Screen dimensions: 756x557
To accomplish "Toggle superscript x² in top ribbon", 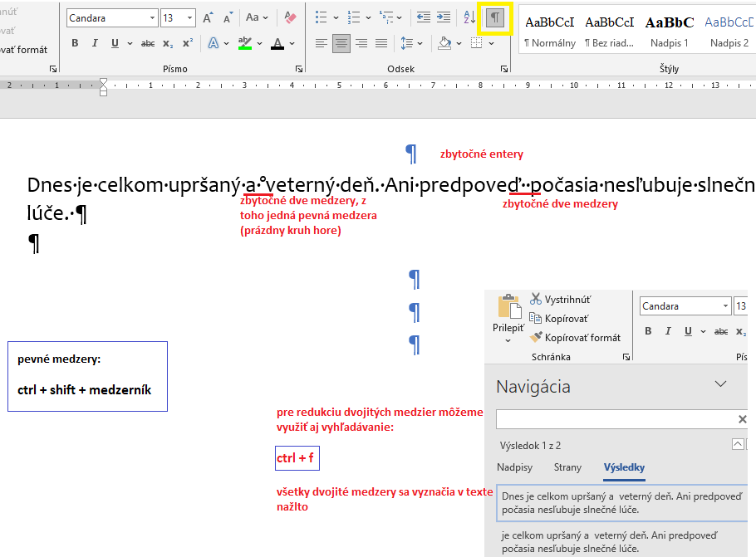I will click(188, 43).
